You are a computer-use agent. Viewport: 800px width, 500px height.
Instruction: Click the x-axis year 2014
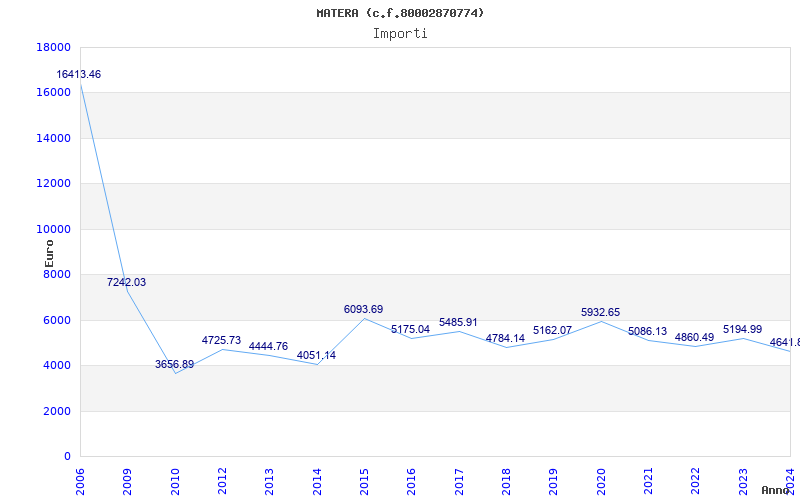[x=317, y=482]
